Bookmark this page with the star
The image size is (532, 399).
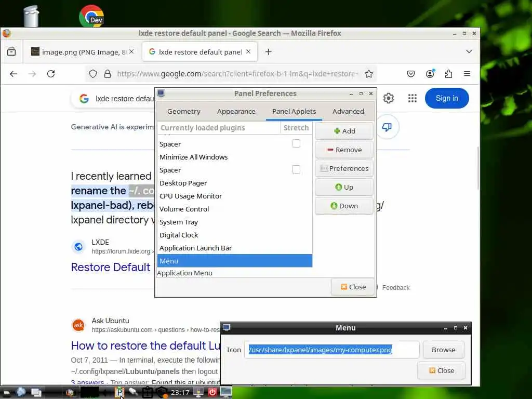click(369, 74)
